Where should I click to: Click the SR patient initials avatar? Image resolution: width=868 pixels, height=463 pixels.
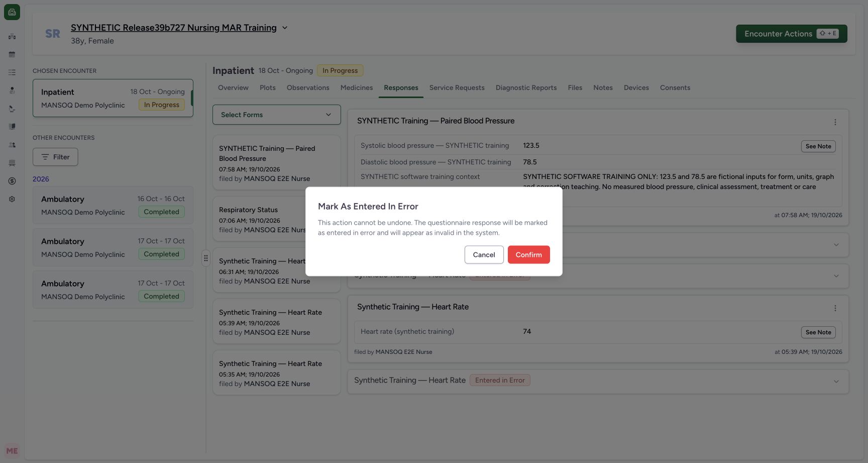click(53, 34)
